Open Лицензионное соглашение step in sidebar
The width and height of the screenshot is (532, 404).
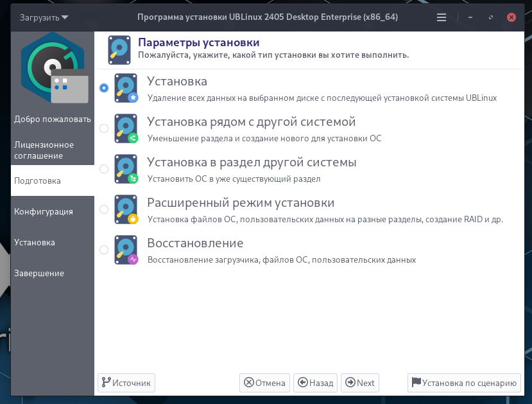[44, 150]
